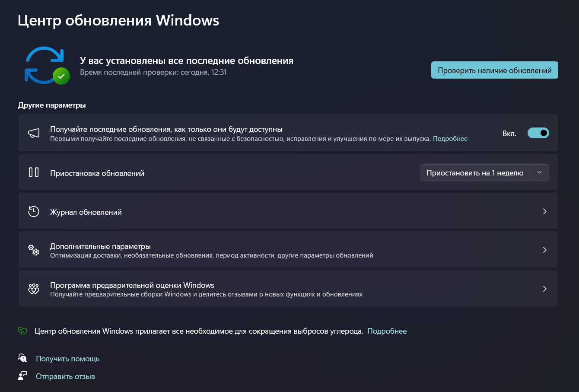
Task: Open Подробнее link under latest updates description
Action: click(x=450, y=139)
